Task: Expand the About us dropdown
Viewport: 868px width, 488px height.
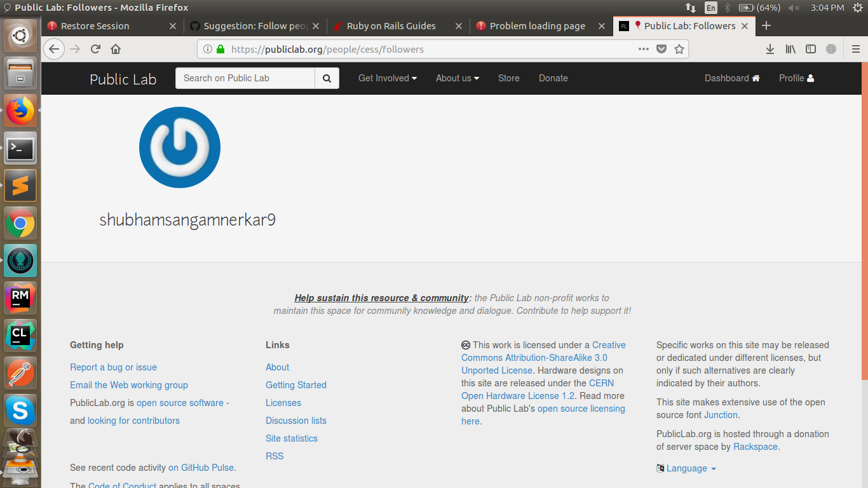Action: tap(458, 78)
